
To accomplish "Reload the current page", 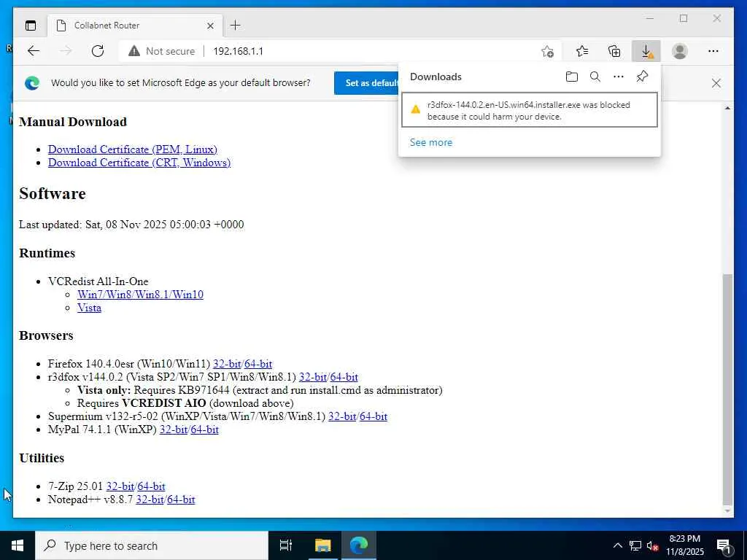I will tap(98, 51).
